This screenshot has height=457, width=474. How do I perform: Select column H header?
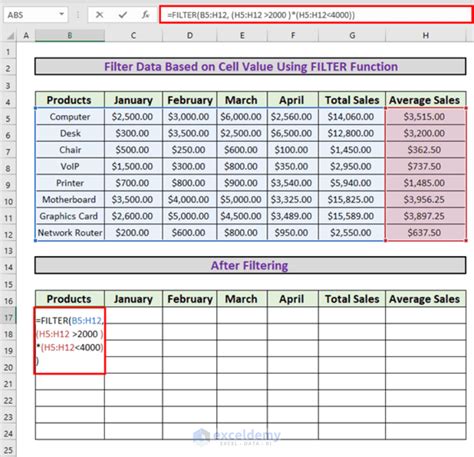pos(426,35)
